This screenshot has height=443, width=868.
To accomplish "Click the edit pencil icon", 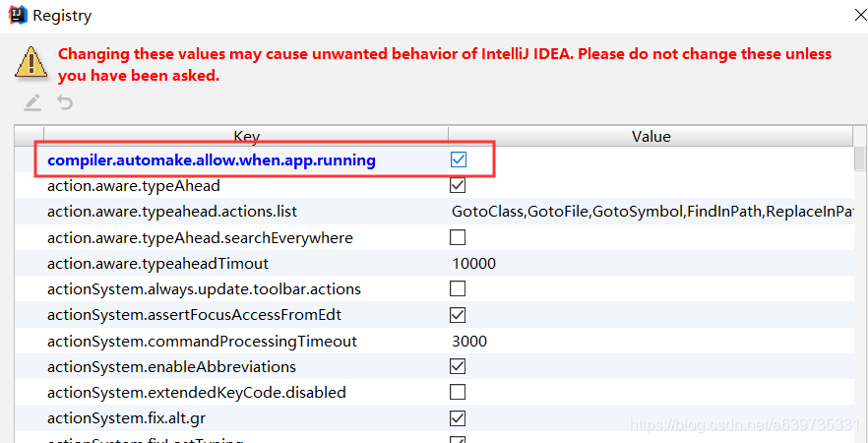I will click(32, 102).
